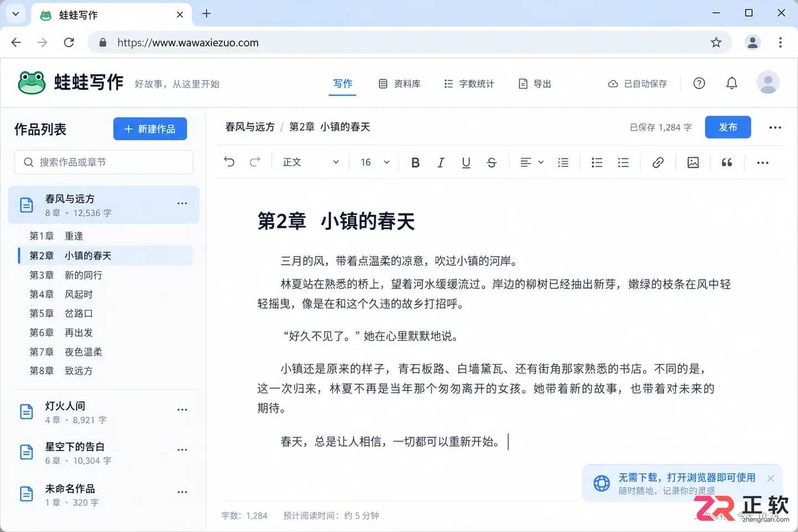Open the line spacing option
This screenshot has width=798, height=532.
(563, 162)
